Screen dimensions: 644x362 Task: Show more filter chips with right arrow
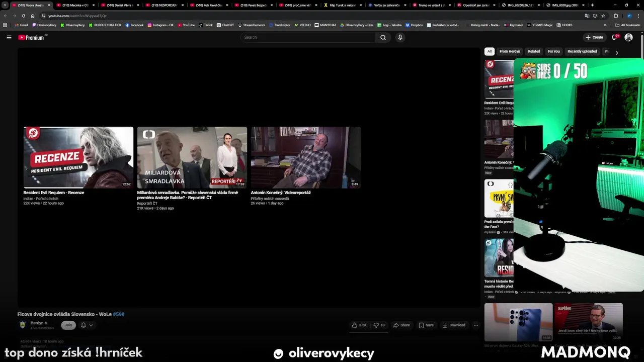point(617,53)
